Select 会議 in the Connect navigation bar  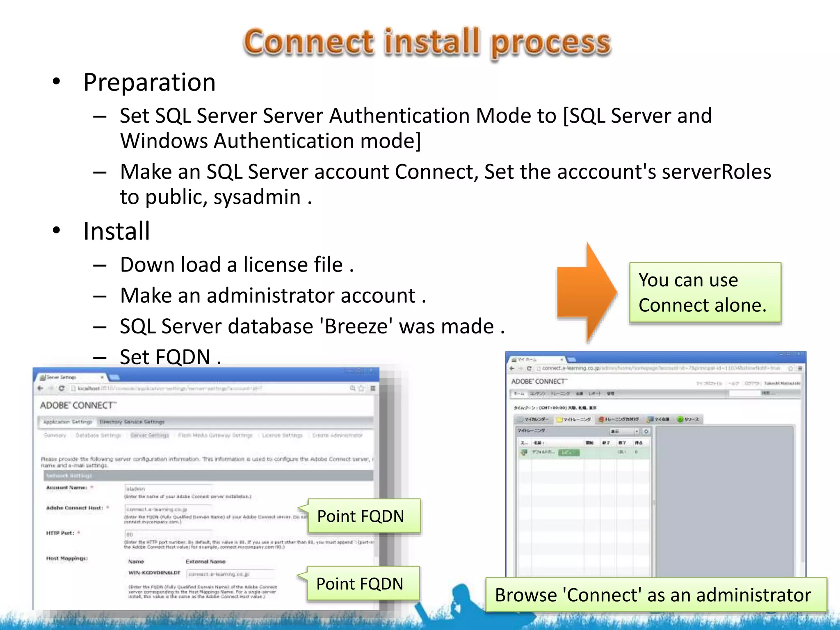pyautogui.click(x=579, y=394)
